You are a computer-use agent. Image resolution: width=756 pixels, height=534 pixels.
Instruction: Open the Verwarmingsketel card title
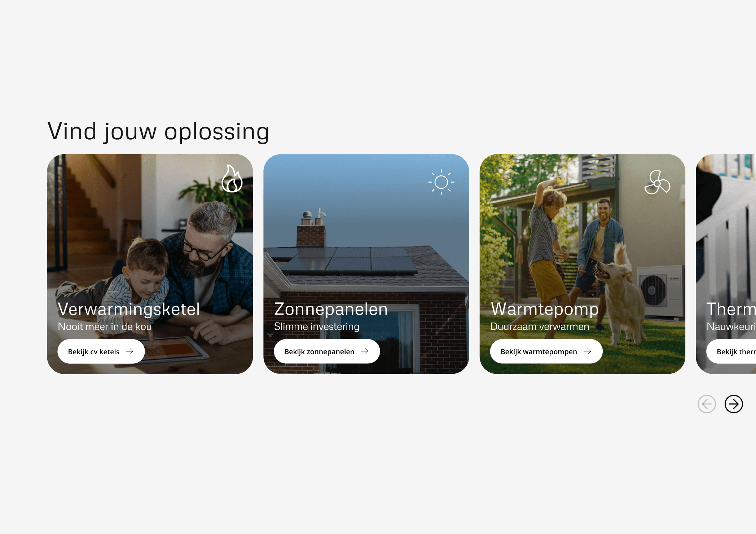(129, 309)
